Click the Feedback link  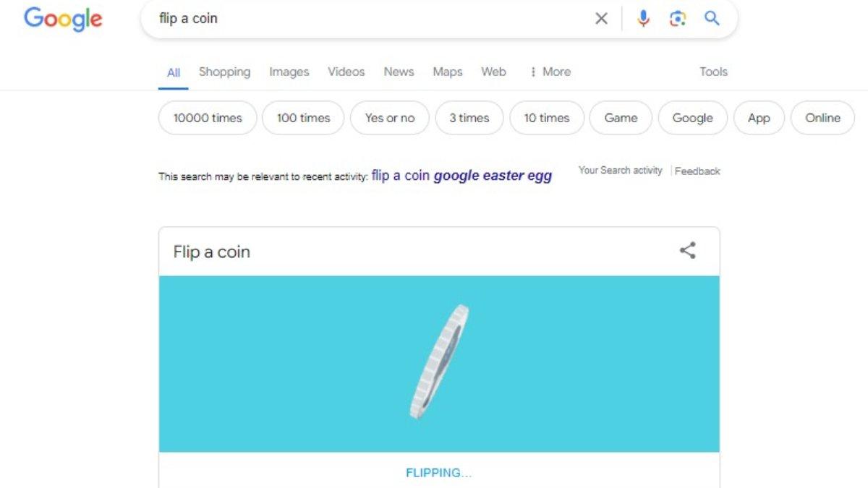tap(697, 171)
